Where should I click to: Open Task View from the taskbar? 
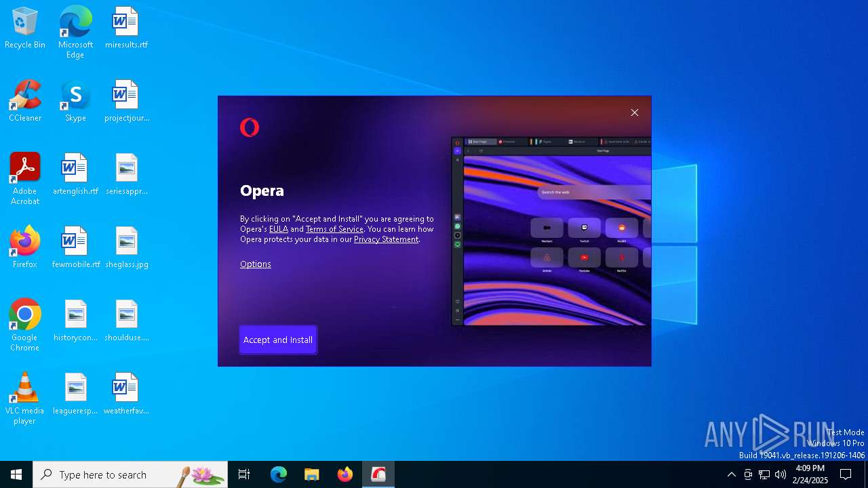click(x=244, y=474)
